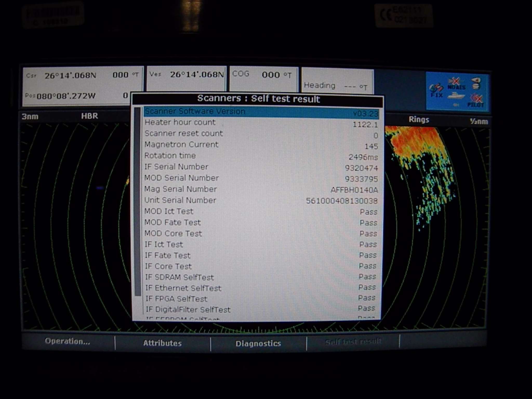Image resolution: width=532 pixels, height=399 pixels.
Task: Select the Scanner Software Version row
Action: click(x=261, y=112)
